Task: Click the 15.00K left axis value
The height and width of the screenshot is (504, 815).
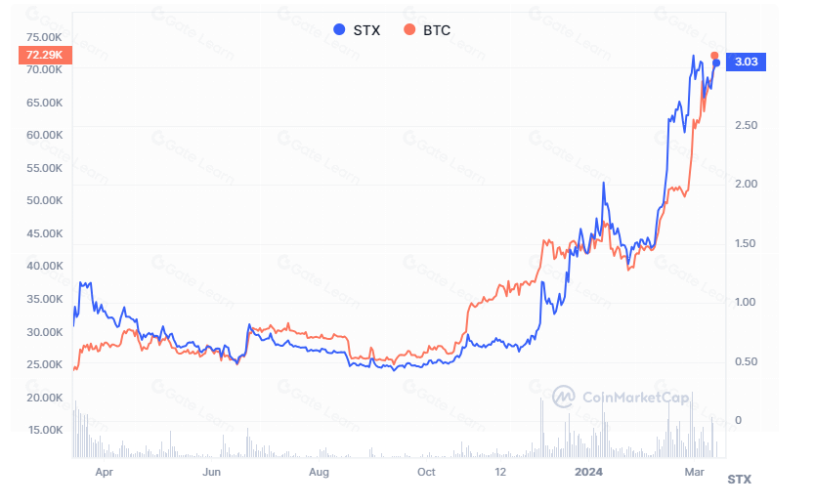Action: pyautogui.click(x=44, y=430)
